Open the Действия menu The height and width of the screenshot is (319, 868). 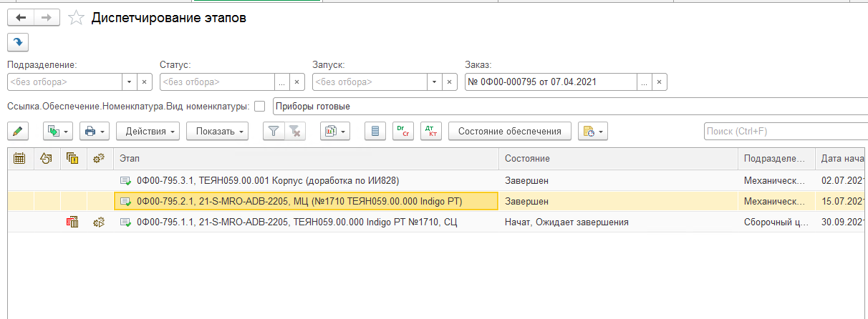click(x=152, y=132)
